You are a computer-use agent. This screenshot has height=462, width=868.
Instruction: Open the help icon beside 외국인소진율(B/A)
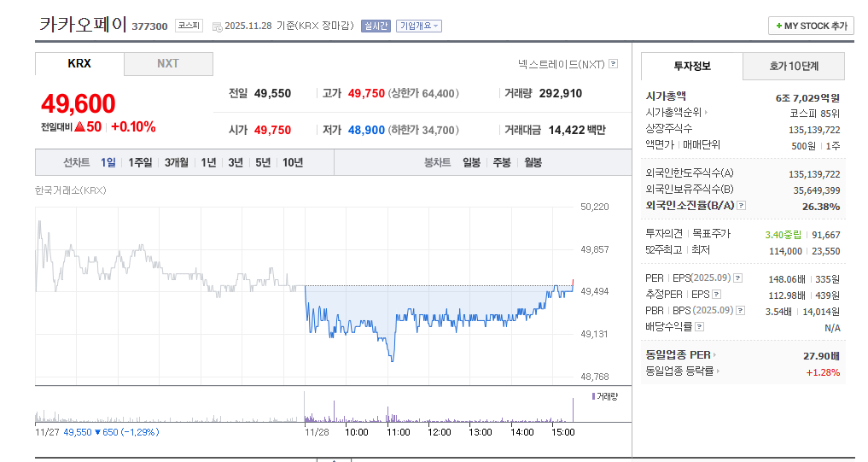(x=741, y=206)
